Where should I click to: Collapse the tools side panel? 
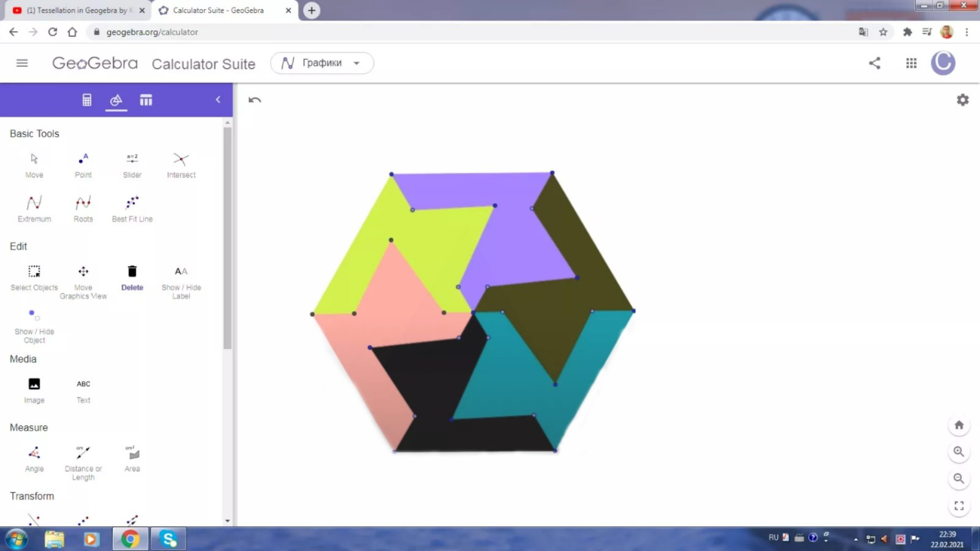pos(218,100)
